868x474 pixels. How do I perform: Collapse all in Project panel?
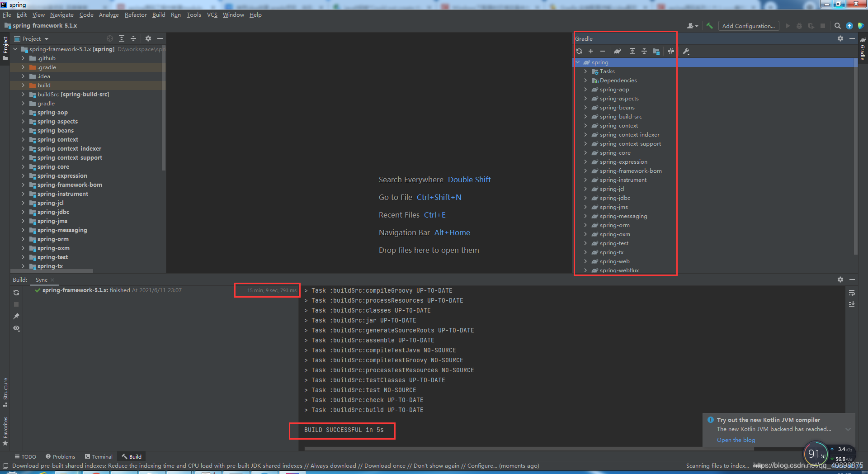coord(133,38)
